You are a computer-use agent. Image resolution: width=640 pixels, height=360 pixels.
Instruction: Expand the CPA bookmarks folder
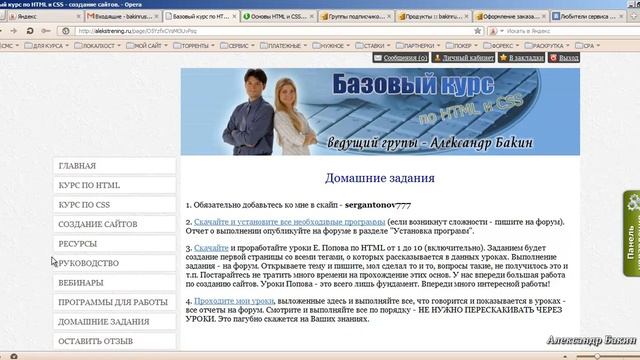(x=587, y=46)
